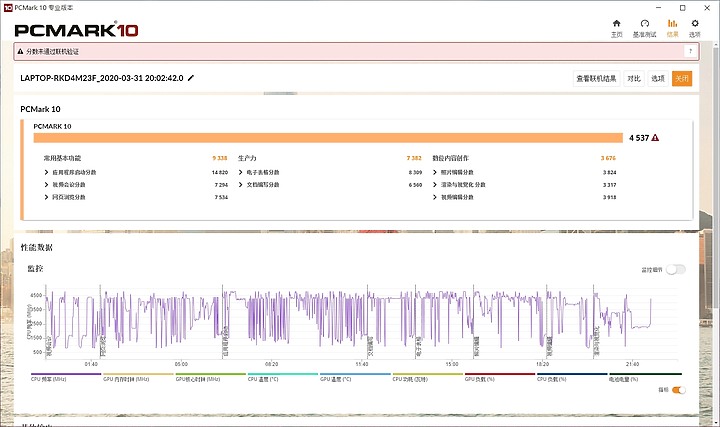Select the tan GPU 内存时钟 (MHz) legend item
This screenshot has width=720, height=427.
tap(138, 377)
